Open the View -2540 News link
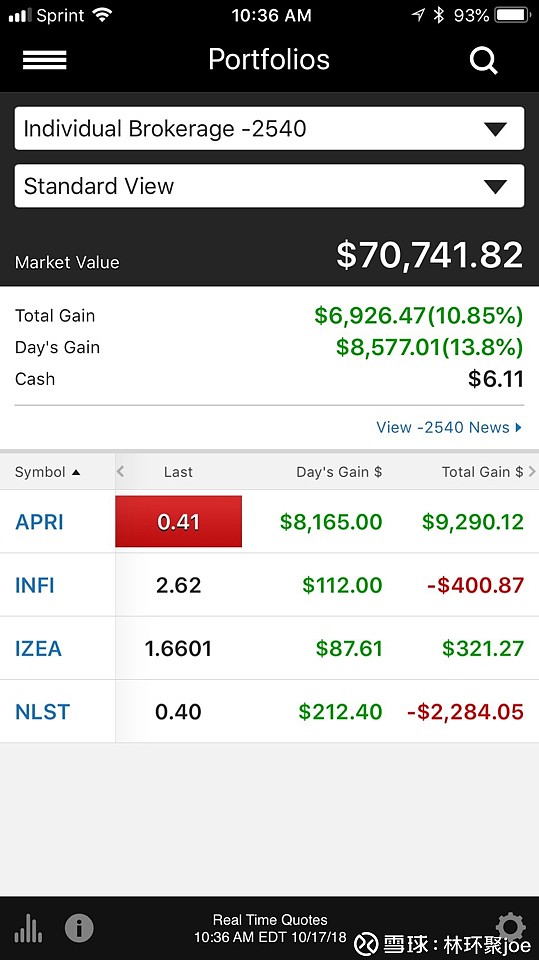Viewport: 539px width, 960px height. (x=449, y=427)
